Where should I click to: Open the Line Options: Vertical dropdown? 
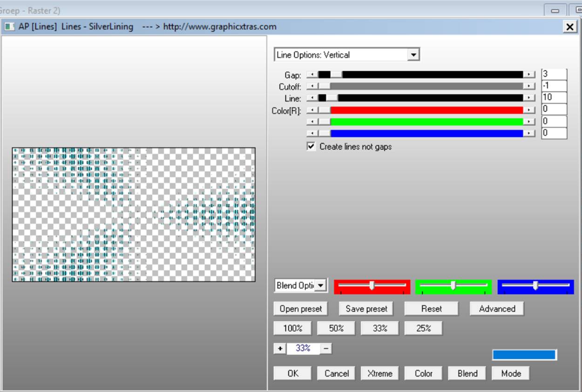[x=413, y=55]
